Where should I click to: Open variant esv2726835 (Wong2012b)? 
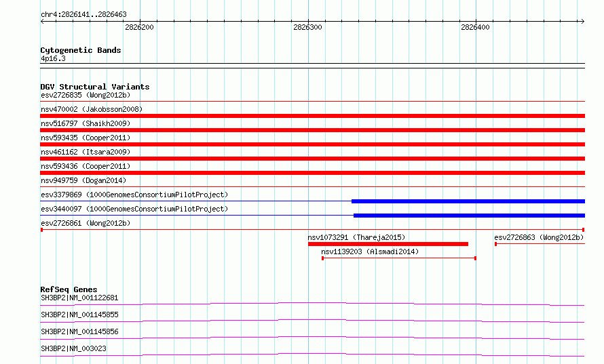pyautogui.click(x=86, y=95)
